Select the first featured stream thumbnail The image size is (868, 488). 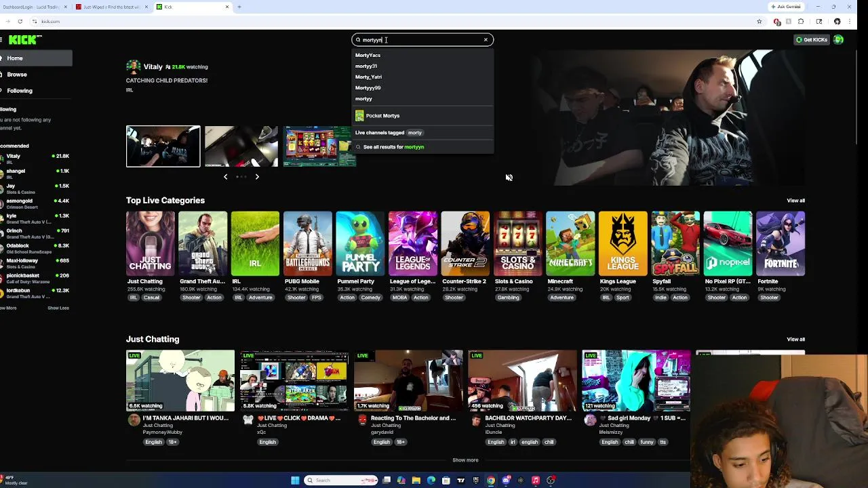click(163, 146)
